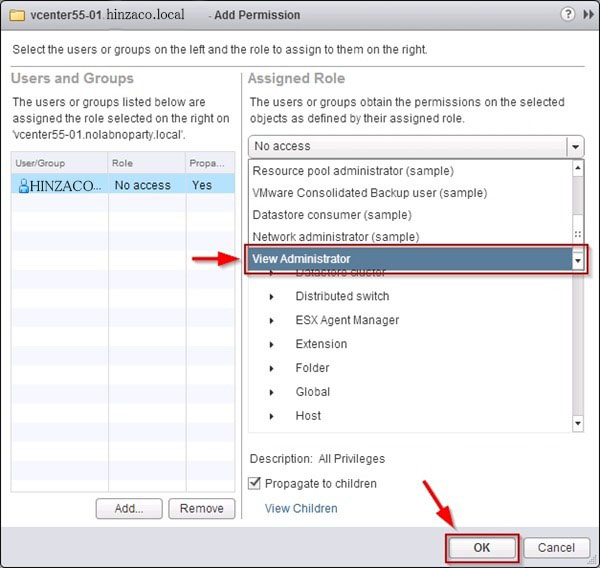This screenshot has width=600, height=568.
Task: Click the Add... button
Action: click(129, 508)
